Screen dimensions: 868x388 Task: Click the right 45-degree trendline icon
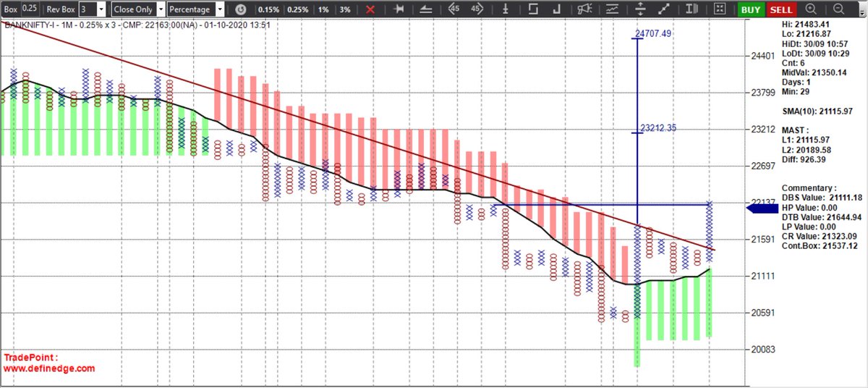click(477, 9)
